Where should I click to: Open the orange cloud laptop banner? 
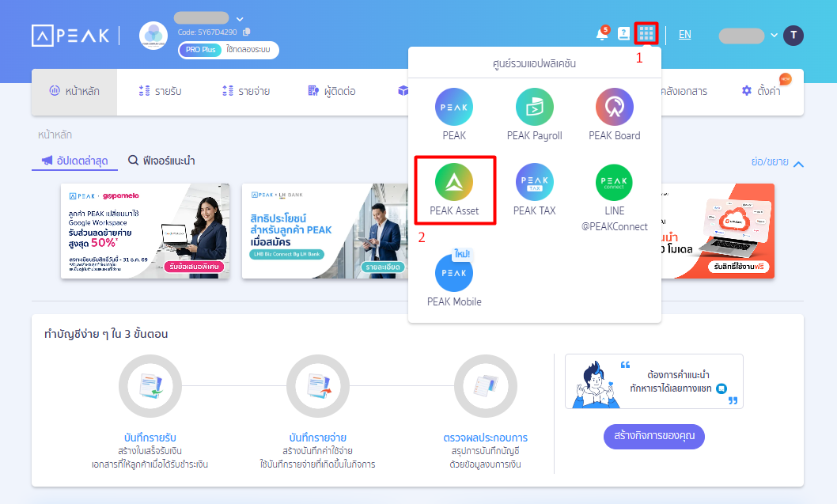(x=718, y=231)
